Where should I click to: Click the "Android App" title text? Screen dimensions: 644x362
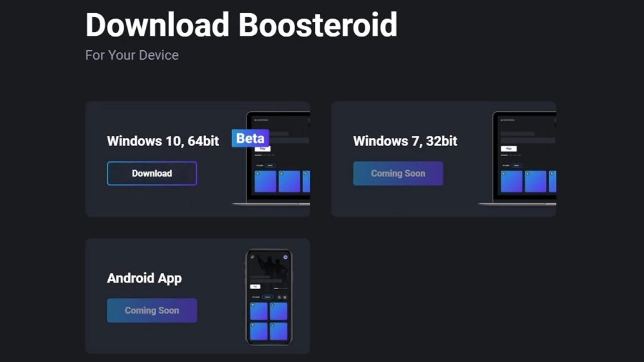tap(144, 278)
